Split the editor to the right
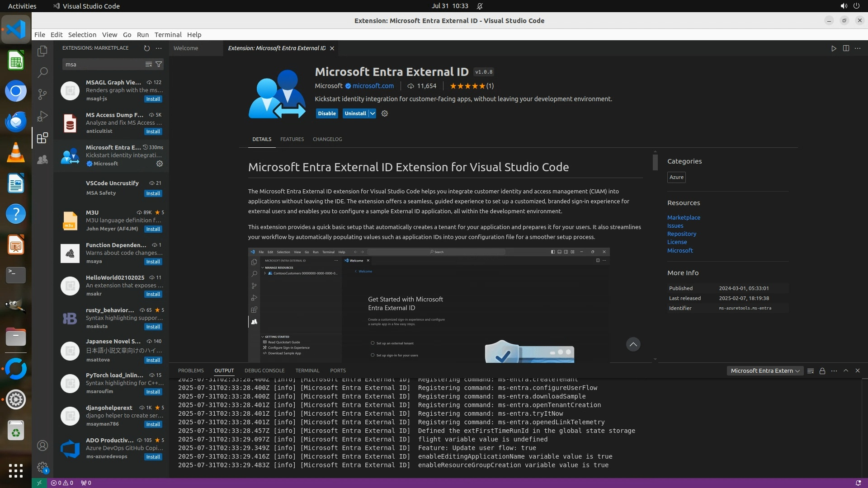This screenshot has height=488, width=868. click(x=846, y=48)
